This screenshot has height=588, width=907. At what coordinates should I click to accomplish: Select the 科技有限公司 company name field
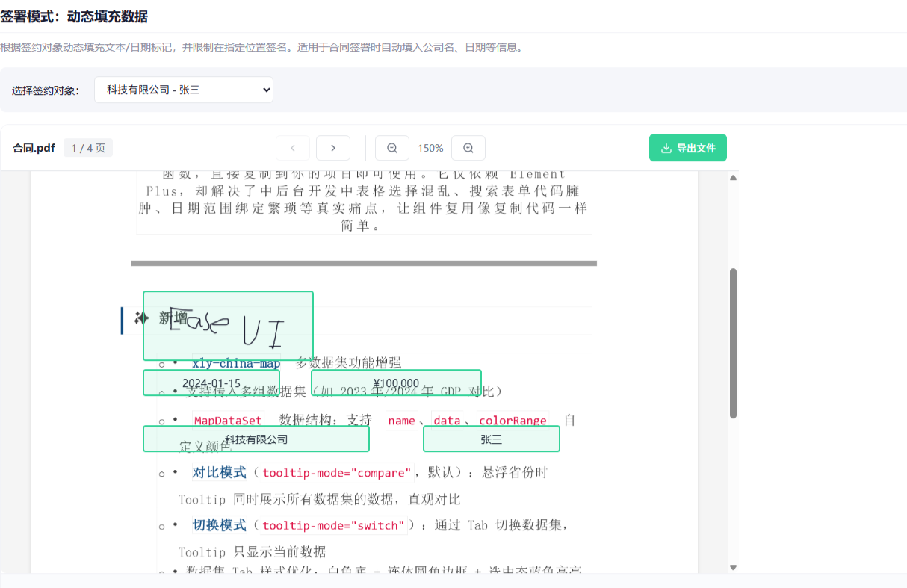pyautogui.click(x=256, y=439)
